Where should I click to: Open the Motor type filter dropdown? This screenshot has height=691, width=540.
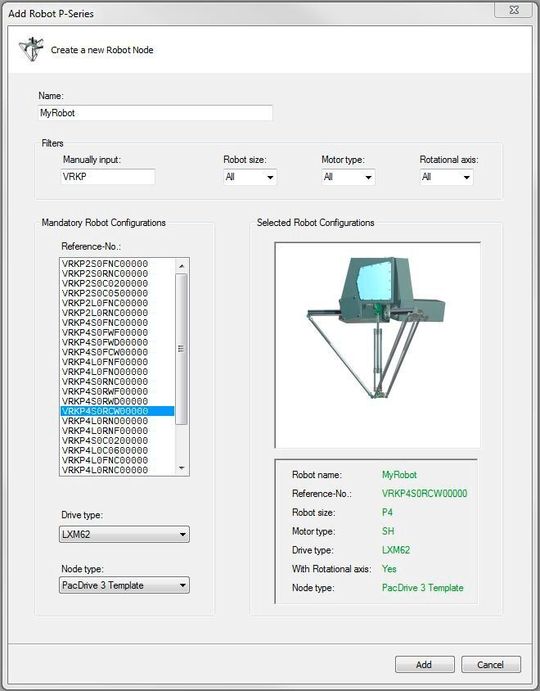(x=348, y=177)
